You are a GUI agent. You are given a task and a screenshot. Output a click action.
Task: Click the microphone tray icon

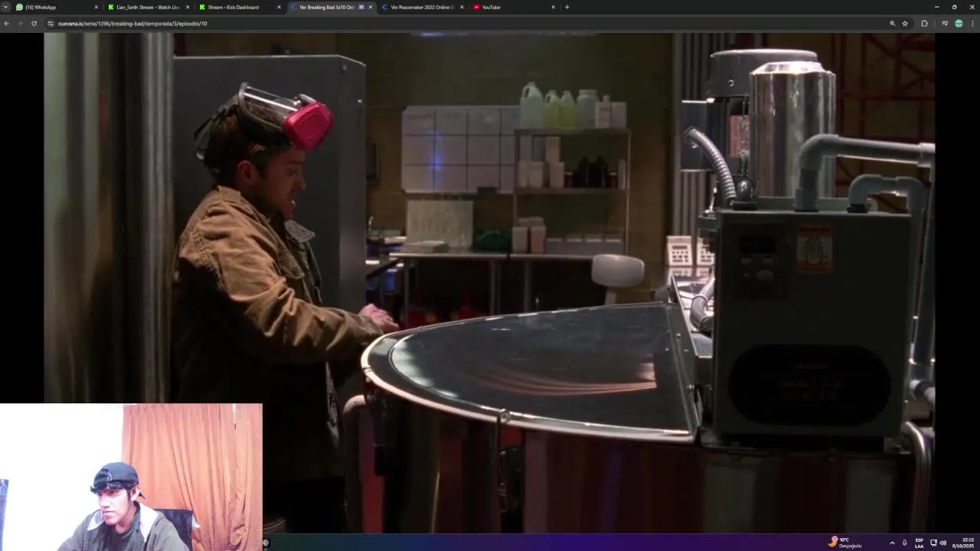coord(904,543)
